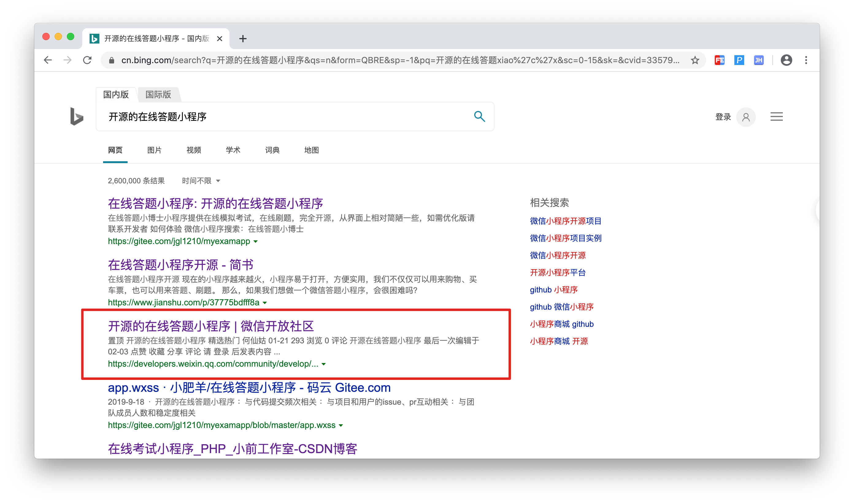Image resolution: width=854 pixels, height=504 pixels.
Task: Open the Chrome profile avatar icon
Action: pos(786,60)
